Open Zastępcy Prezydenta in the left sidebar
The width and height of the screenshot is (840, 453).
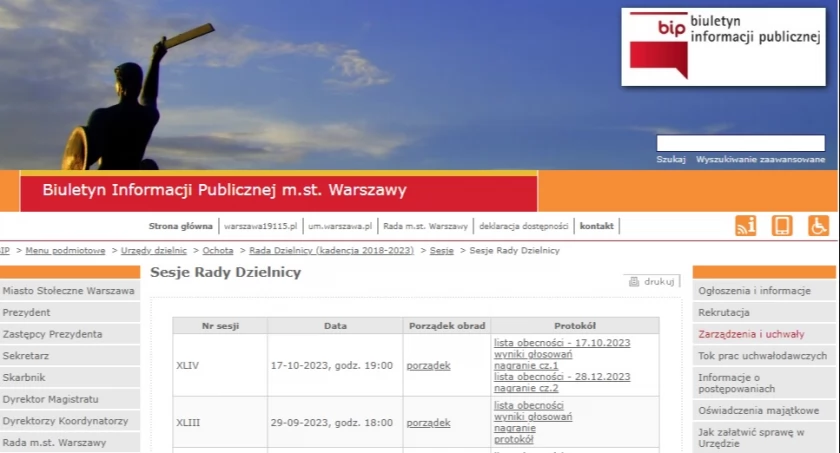(x=70, y=334)
